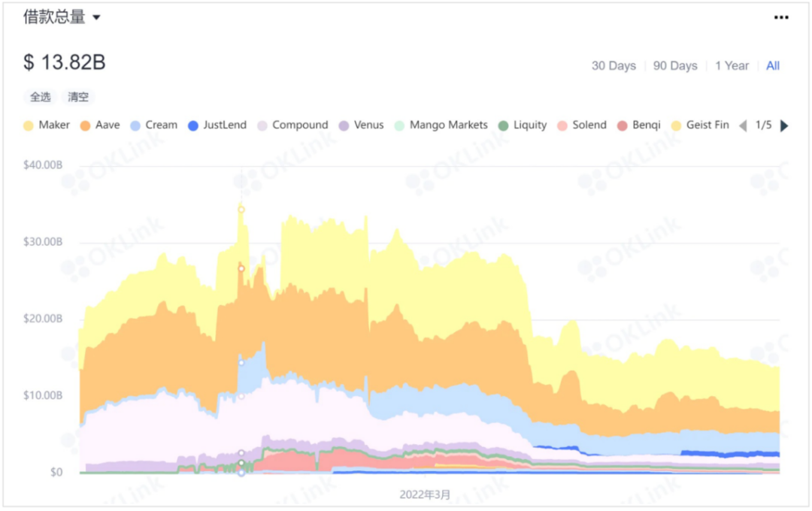Toggle Venus legend entry
Screen dimensions: 812x511
click(362, 125)
